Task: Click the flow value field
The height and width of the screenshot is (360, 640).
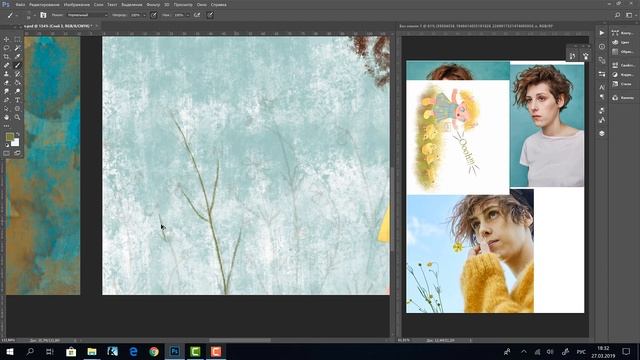Action: (179, 15)
